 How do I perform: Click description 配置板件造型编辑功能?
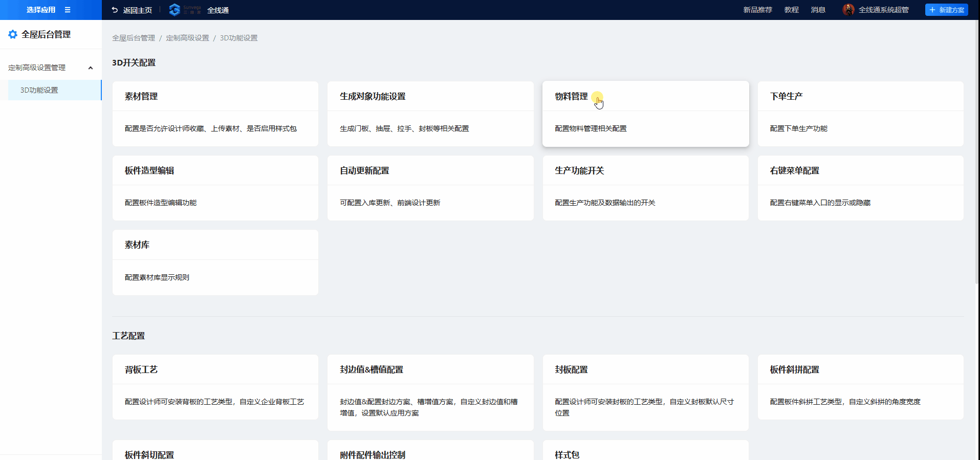[x=161, y=203]
